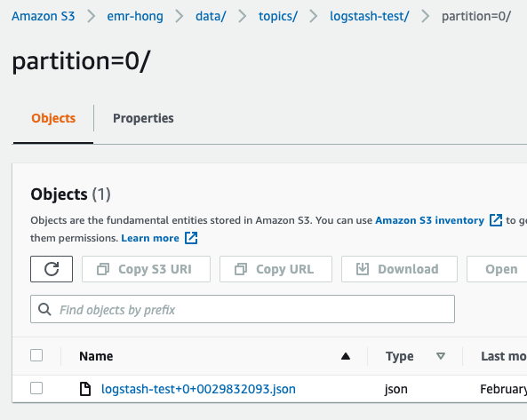Click the copy icon in Copy URL

click(x=241, y=269)
